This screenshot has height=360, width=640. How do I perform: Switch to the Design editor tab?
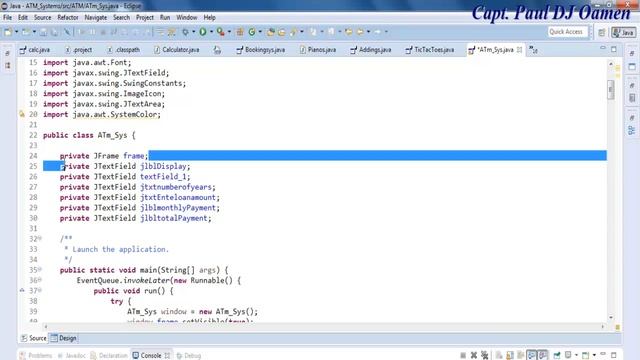click(64, 338)
